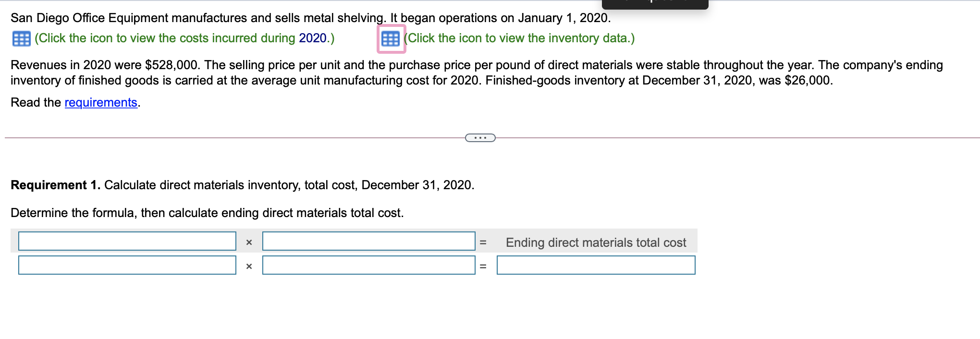Open the costs incurred during 2020 data icon
The width and height of the screenshot is (980, 339).
pyautogui.click(x=22, y=38)
